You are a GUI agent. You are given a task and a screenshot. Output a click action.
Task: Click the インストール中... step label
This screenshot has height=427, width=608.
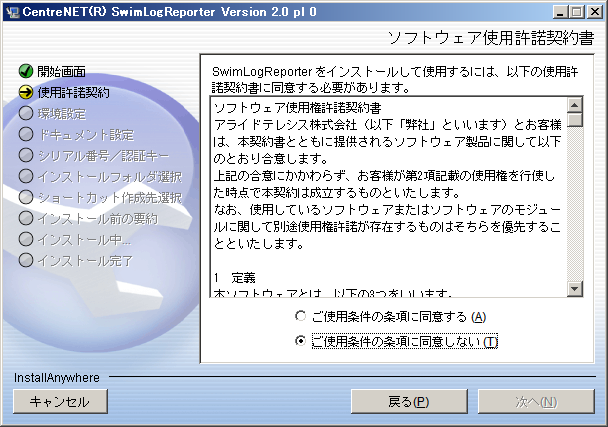(x=84, y=239)
